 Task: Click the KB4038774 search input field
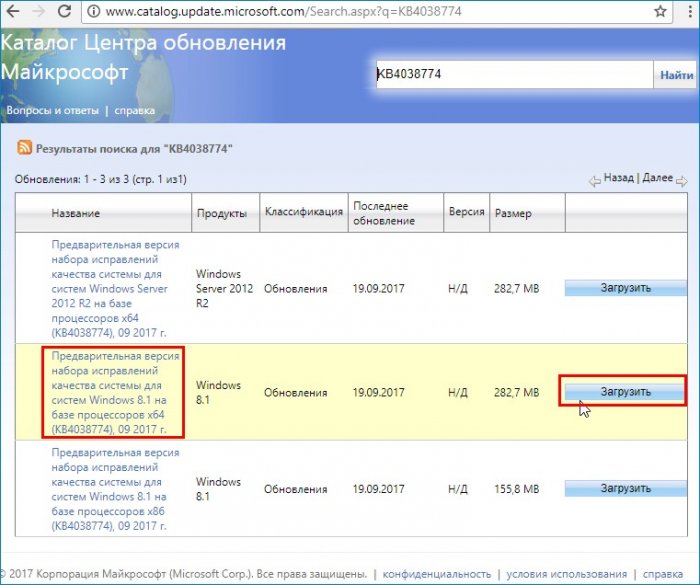pos(514,74)
